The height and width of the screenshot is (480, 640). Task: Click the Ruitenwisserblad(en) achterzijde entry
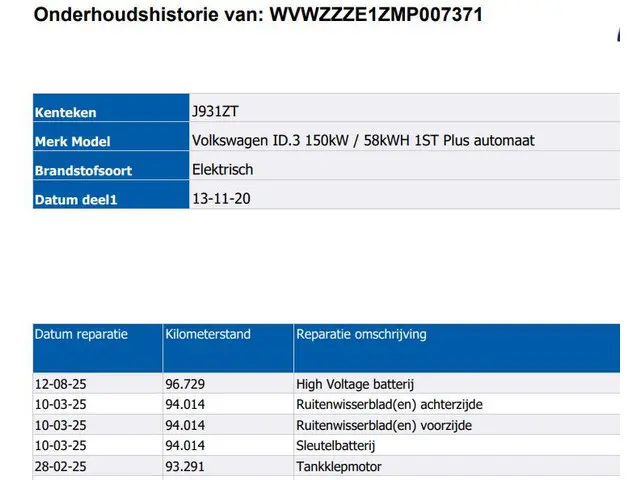(383, 404)
